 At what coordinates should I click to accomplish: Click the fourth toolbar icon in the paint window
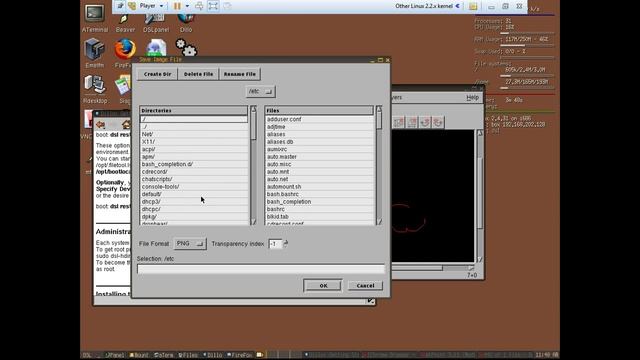[438, 122]
